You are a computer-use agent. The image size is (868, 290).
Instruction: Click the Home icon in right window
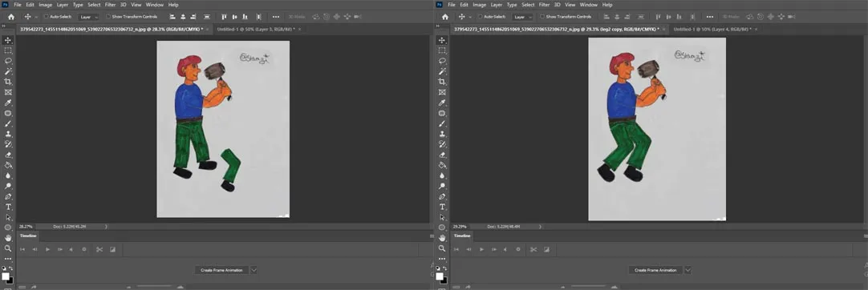[445, 17]
